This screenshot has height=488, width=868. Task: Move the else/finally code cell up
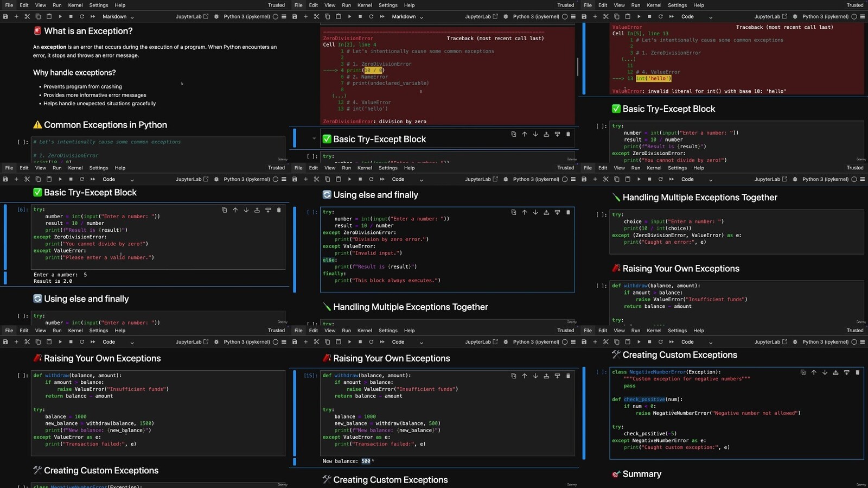tap(525, 212)
